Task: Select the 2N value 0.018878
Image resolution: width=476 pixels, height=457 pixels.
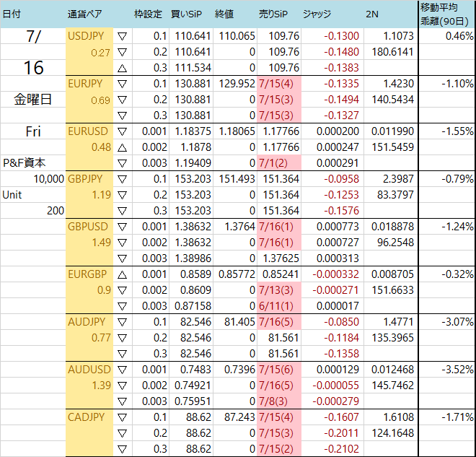Action: (392, 227)
